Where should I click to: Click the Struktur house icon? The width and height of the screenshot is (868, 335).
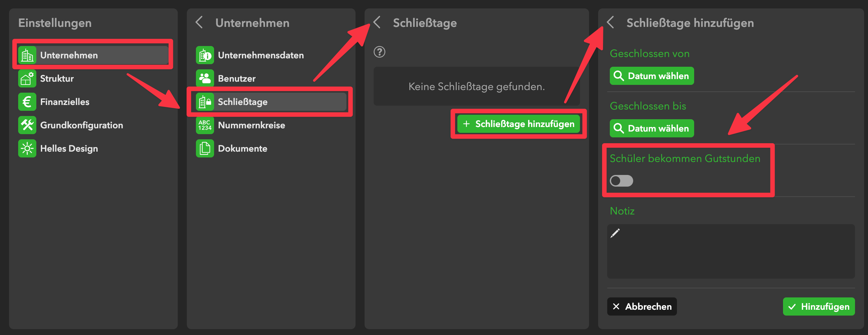tap(27, 78)
